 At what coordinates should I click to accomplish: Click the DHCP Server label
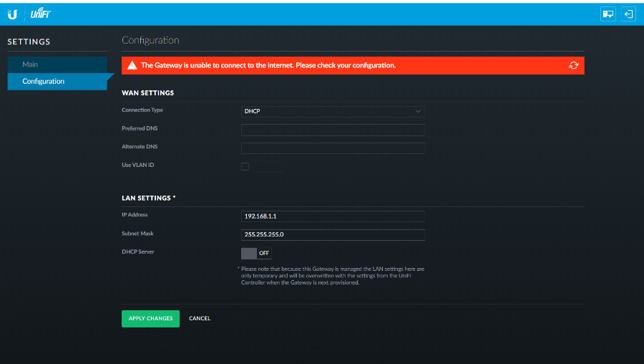point(138,252)
